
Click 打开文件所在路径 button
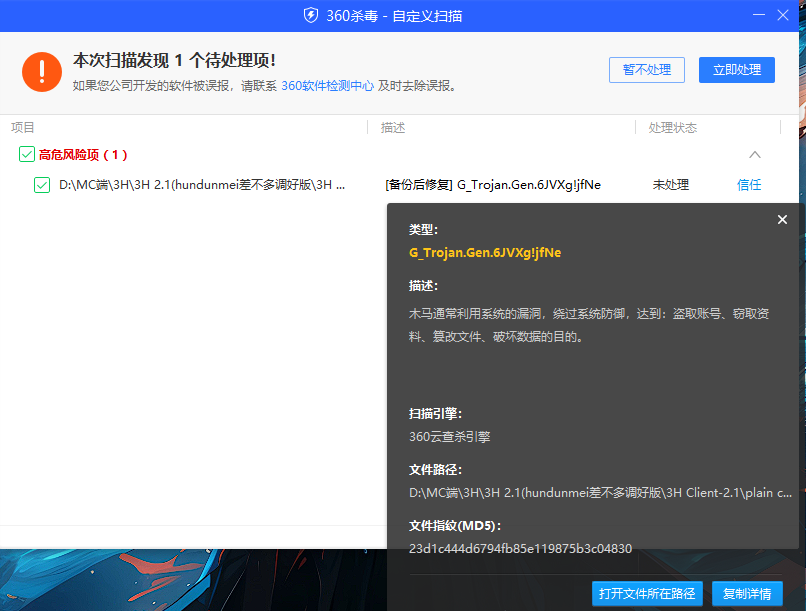(647, 594)
